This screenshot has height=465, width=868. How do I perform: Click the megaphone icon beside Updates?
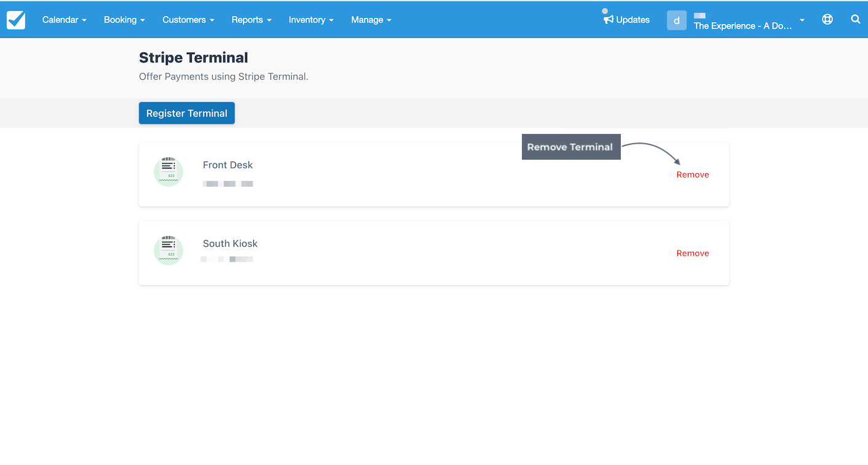tap(609, 20)
